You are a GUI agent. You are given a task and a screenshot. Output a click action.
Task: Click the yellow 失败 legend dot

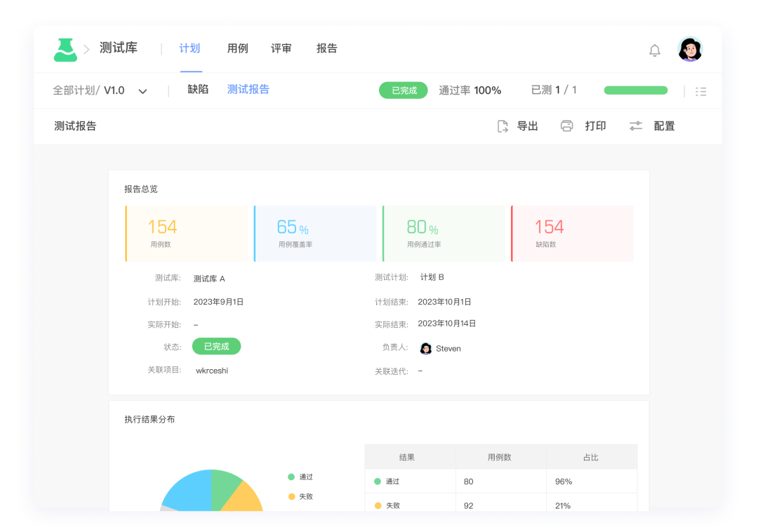pos(291,496)
